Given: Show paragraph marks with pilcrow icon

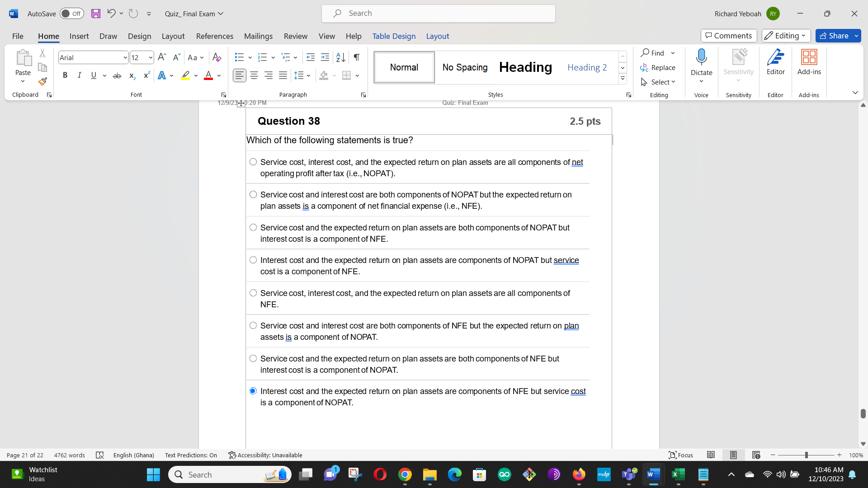Looking at the screenshot, I should click(x=357, y=57).
